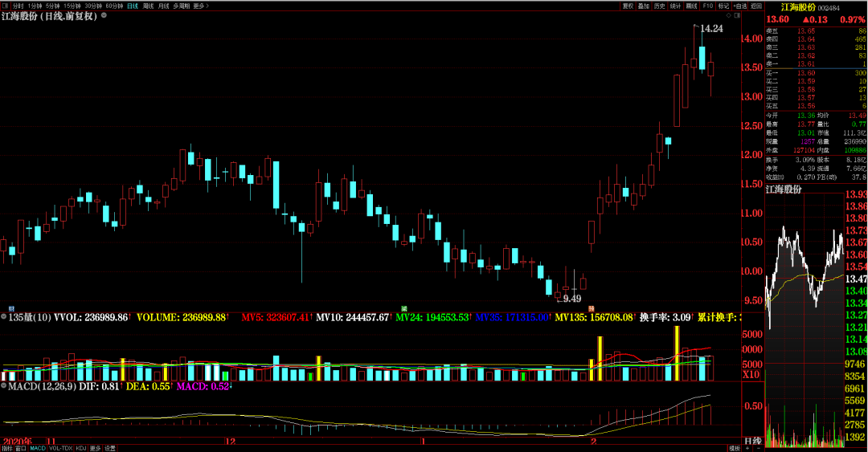Open the 窗口 window tab
The height and width of the screenshot is (452, 868).
coord(20,448)
